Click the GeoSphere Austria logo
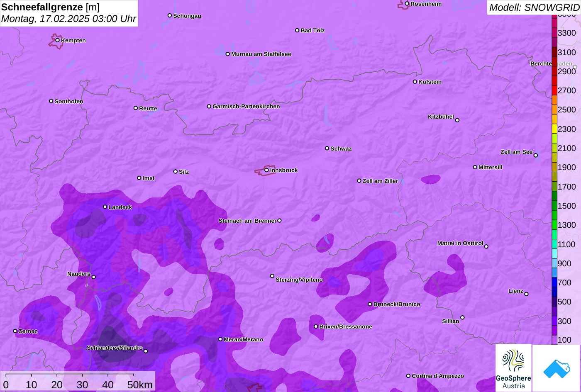Screen dimensions: 581x392 (x=513, y=368)
